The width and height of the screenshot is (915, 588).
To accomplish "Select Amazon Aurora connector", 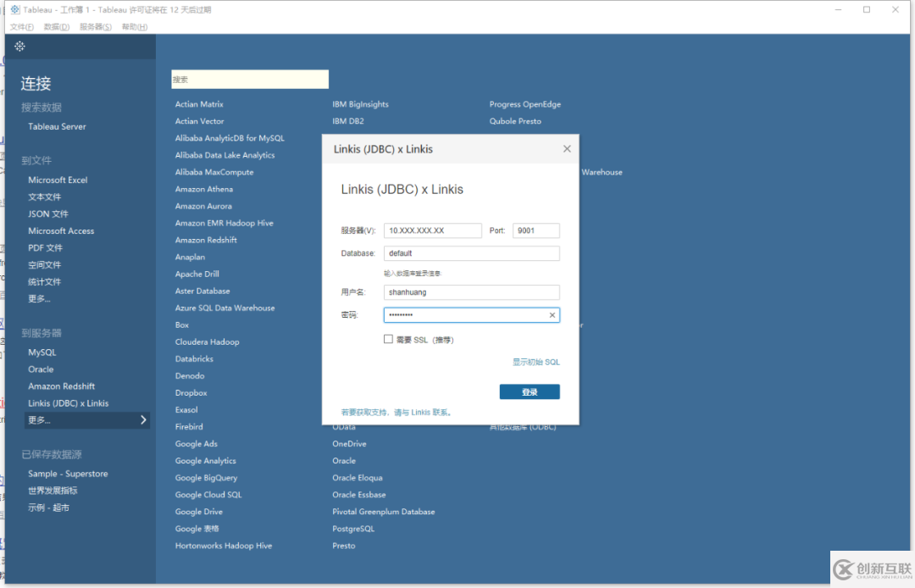I will (x=203, y=206).
